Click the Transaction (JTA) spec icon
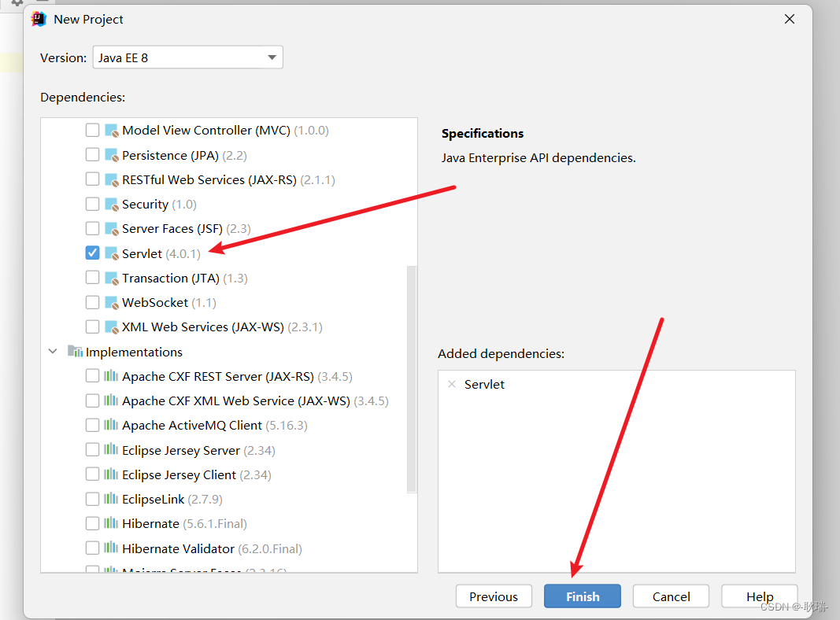 [x=112, y=279]
